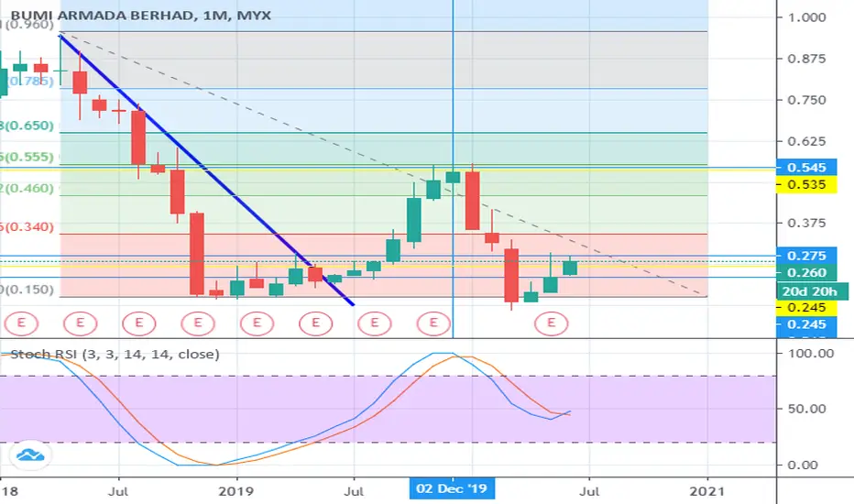Click 100.00 on the Stoch RSI axis
The image size is (854, 504).
(x=811, y=353)
